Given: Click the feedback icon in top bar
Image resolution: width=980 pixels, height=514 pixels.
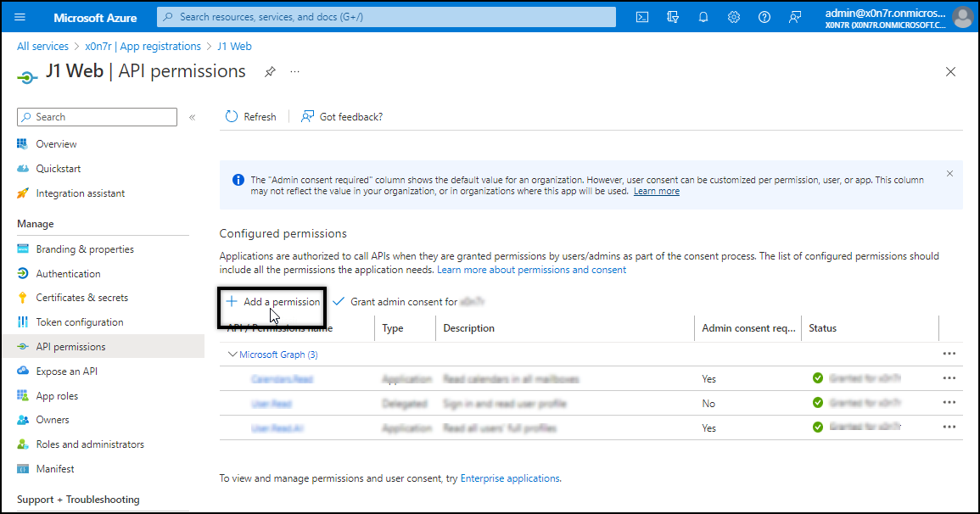Looking at the screenshot, I should coord(795,17).
